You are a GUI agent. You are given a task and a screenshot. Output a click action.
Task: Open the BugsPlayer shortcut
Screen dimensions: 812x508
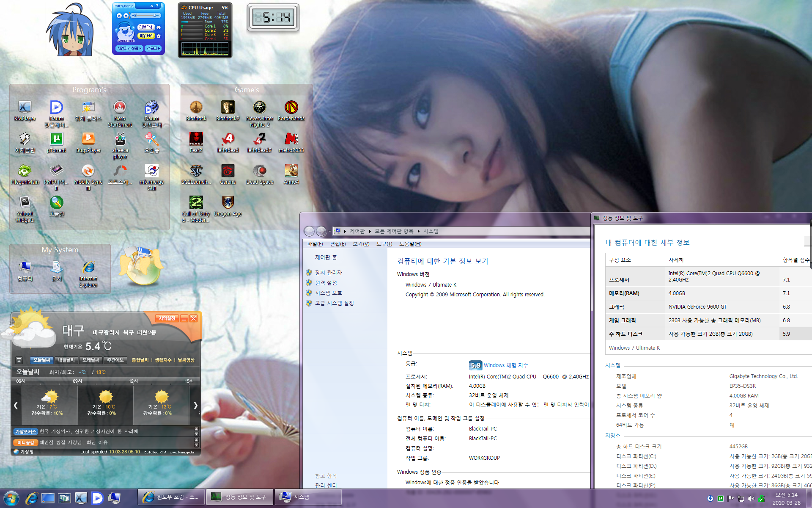88,143
